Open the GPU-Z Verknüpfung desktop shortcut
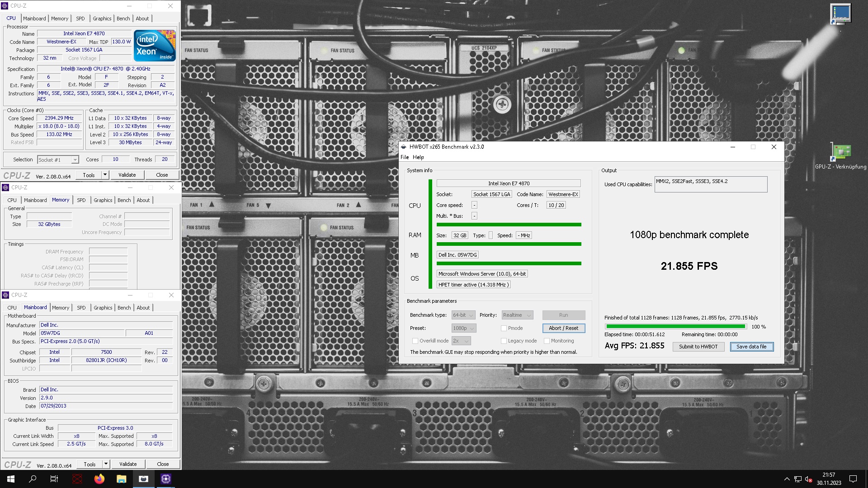Image resolution: width=868 pixels, height=488 pixels. click(840, 156)
